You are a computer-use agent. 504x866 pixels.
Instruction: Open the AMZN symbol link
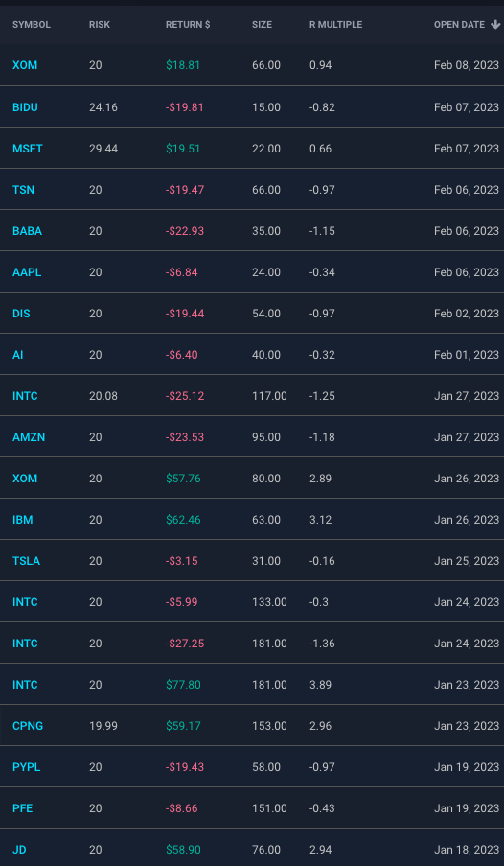tap(29, 437)
